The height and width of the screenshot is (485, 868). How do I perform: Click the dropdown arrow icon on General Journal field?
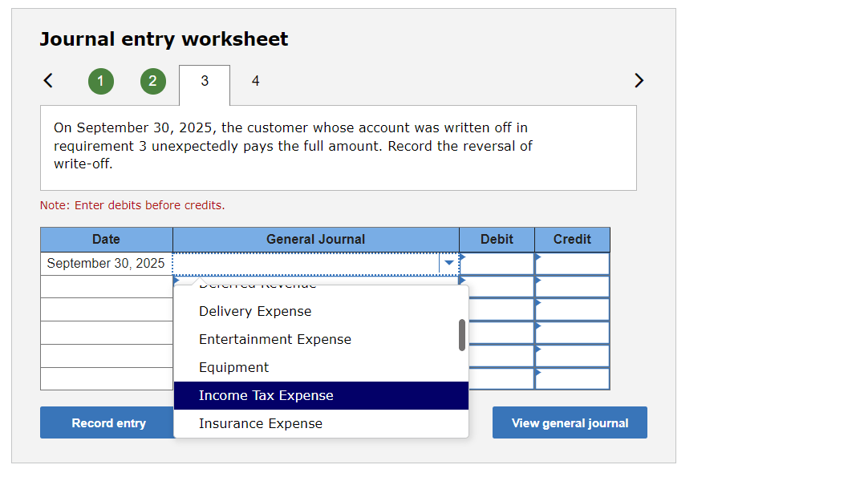[x=448, y=262]
